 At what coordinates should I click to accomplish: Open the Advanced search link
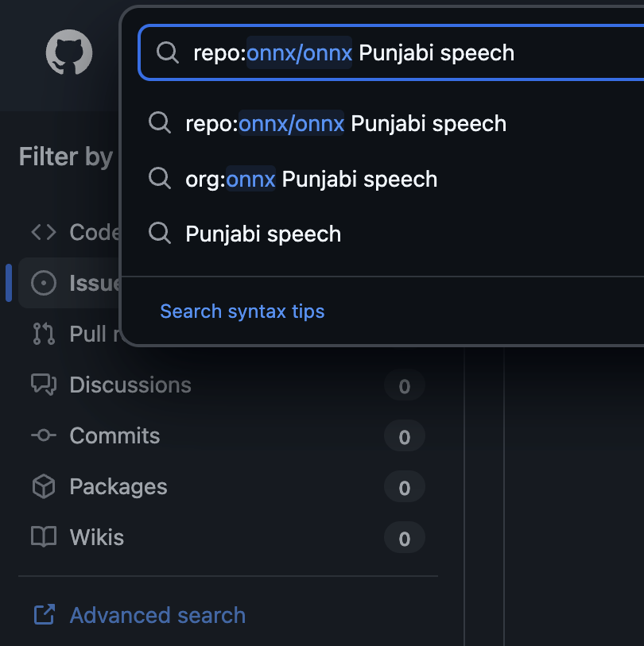157,615
